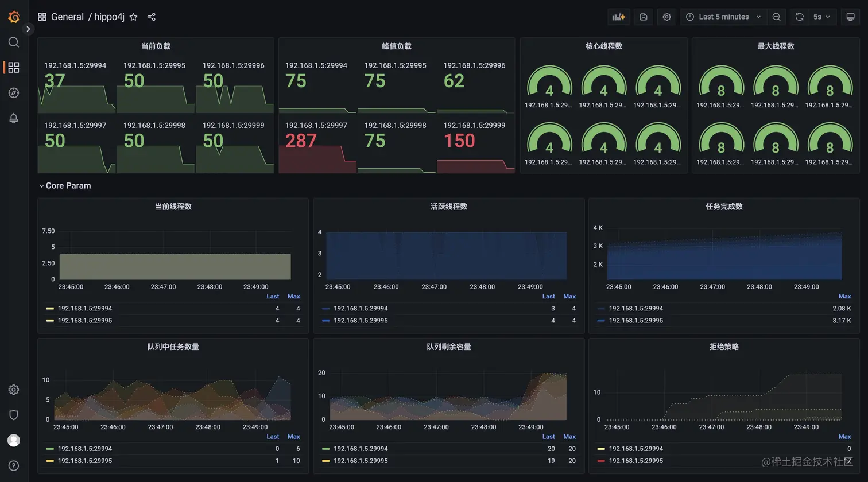This screenshot has width=868, height=482.
Task: Zoom out the time range
Action: coord(776,17)
